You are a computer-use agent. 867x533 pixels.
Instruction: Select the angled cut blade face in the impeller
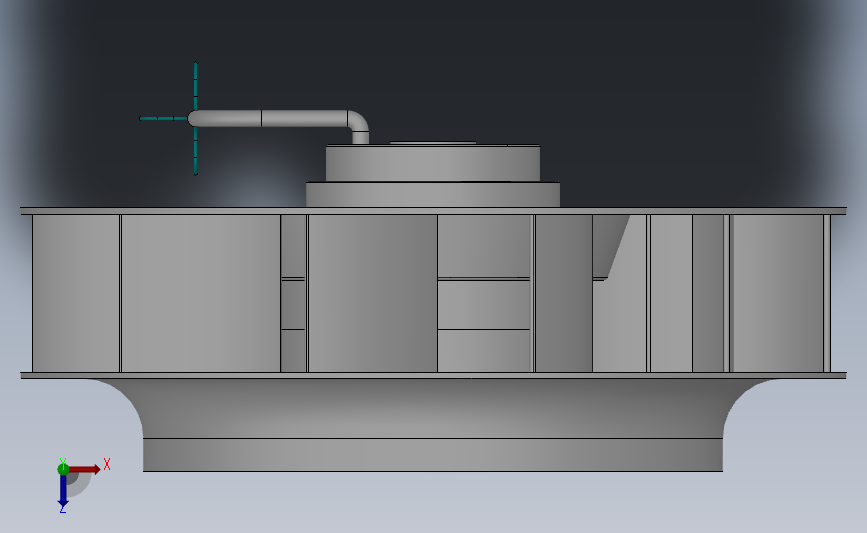tap(608, 246)
